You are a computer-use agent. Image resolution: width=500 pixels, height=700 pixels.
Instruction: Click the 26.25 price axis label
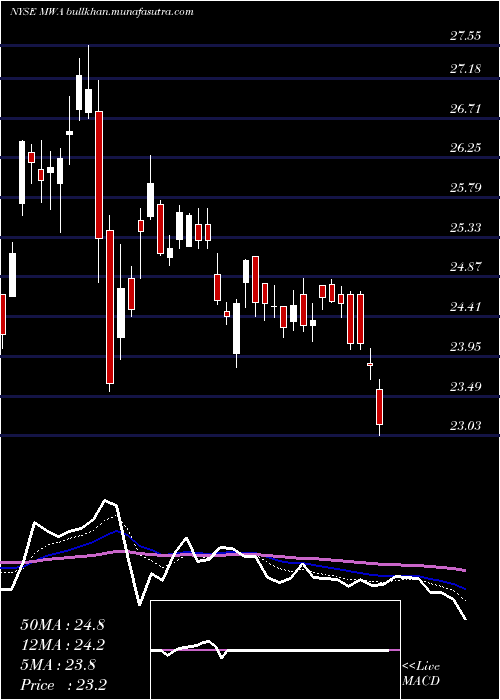point(465,148)
